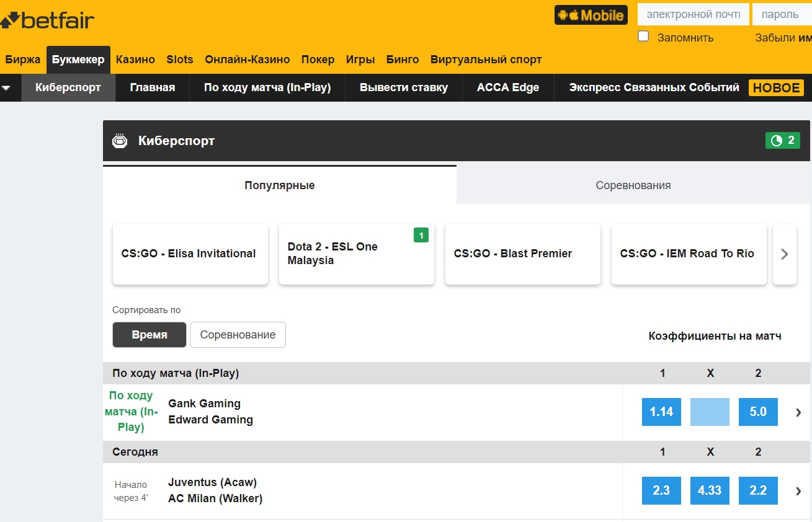Screen dimensions: 812x522
Task: Click the НОВОЕ badge in navigation
Action: 776,88
